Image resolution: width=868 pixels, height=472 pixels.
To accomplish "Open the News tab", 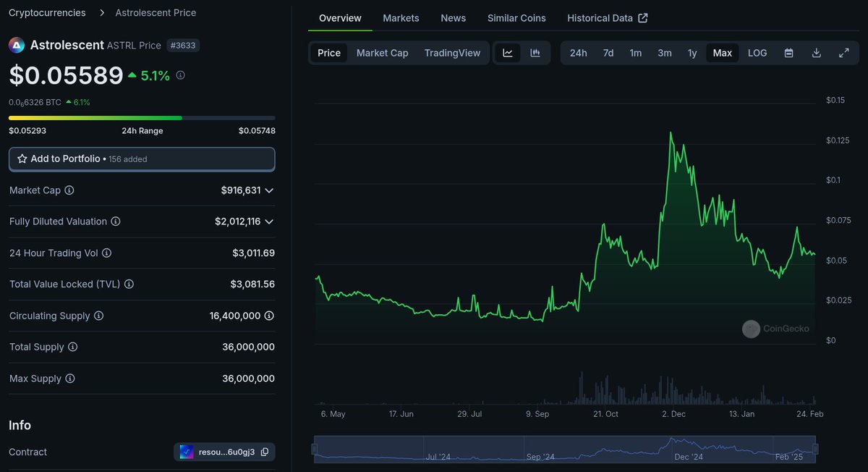I will click(x=454, y=18).
